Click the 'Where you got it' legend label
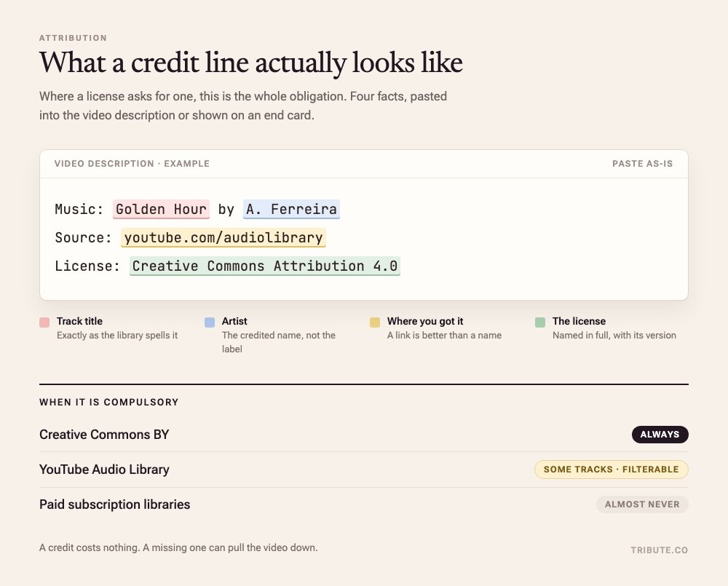 (x=425, y=321)
